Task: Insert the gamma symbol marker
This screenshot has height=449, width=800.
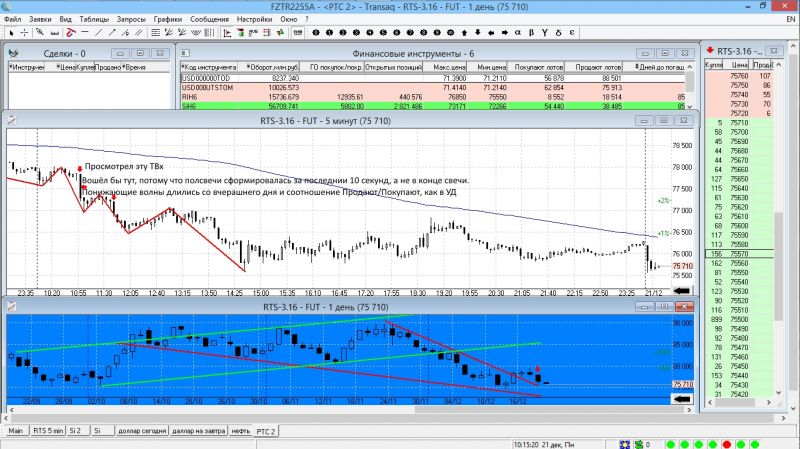Action: tap(545, 33)
